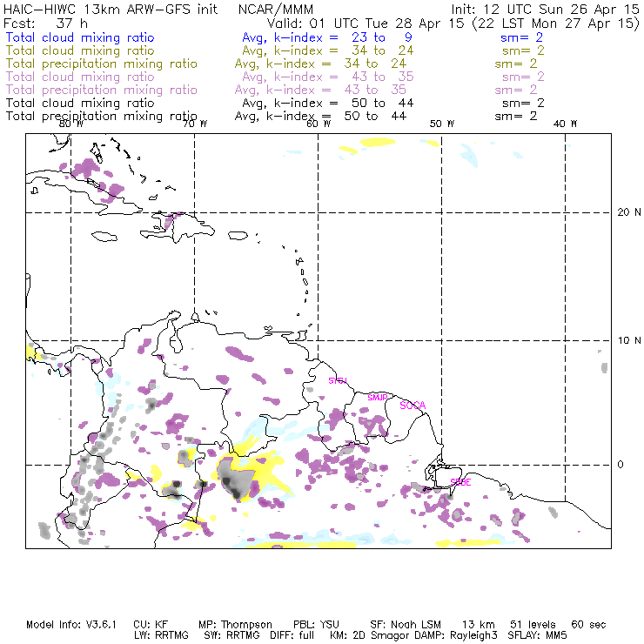Click the 'Fcst: 37 h' forecast hour text

pyautogui.click(x=45, y=23)
